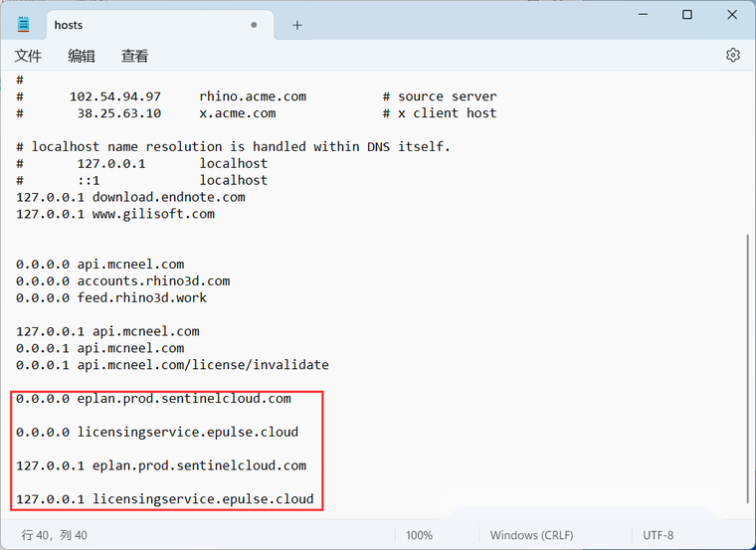The width and height of the screenshot is (756, 550).
Task: Click the rhino.acme.com comment text
Action: click(253, 96)
